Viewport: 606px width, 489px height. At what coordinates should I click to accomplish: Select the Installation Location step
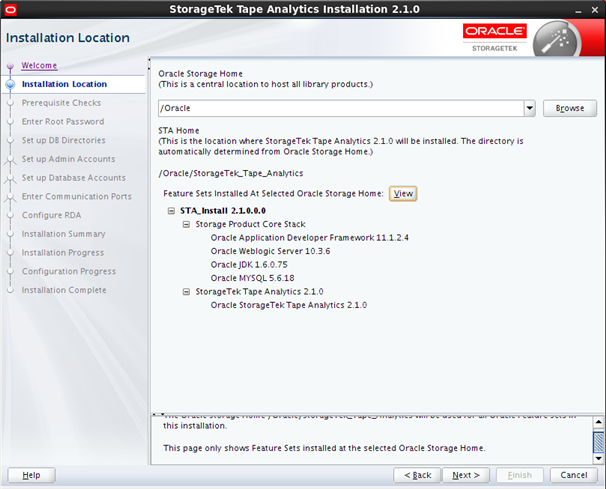click(x=64, y=84)
